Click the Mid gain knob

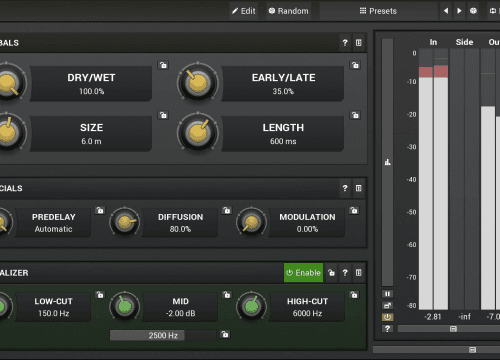coord(125,306)
